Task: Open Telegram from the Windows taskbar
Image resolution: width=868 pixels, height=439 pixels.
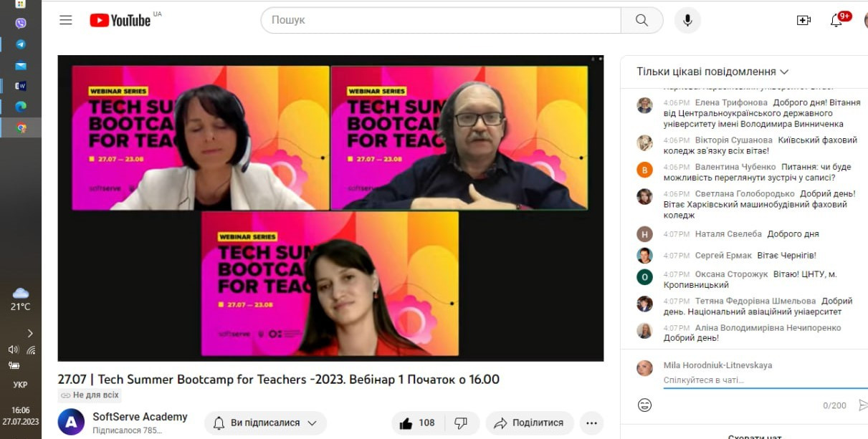Action: [21, 44]
